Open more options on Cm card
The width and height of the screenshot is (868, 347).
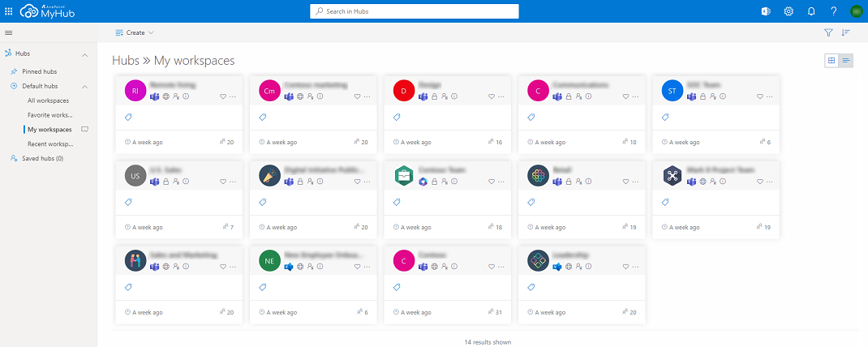point(367,96)
